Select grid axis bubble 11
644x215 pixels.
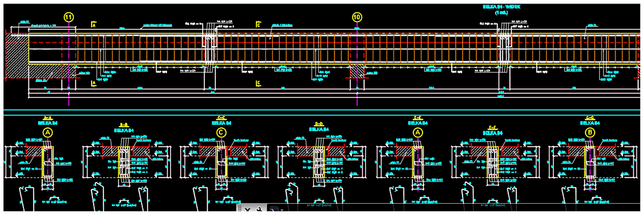69,17
